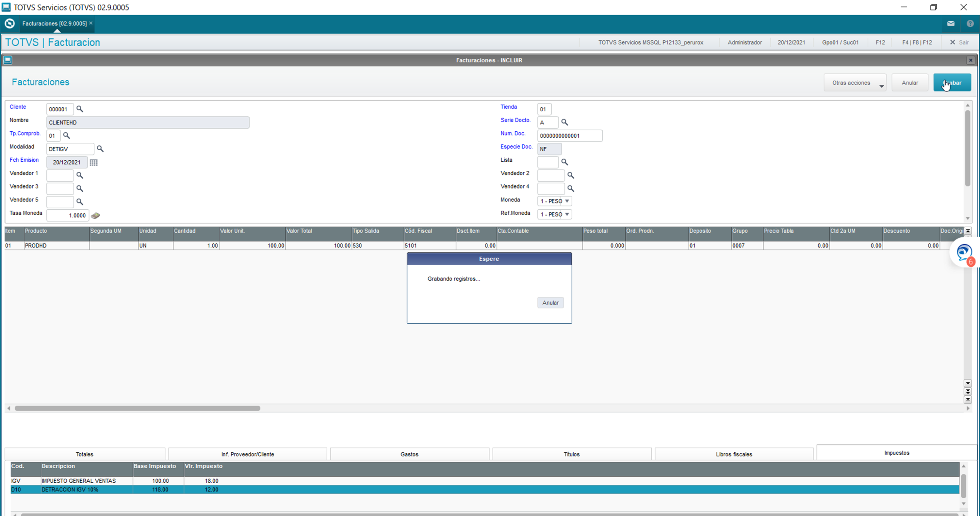Click the Cód. Fiscal 5101 cell

coord(430,246)
